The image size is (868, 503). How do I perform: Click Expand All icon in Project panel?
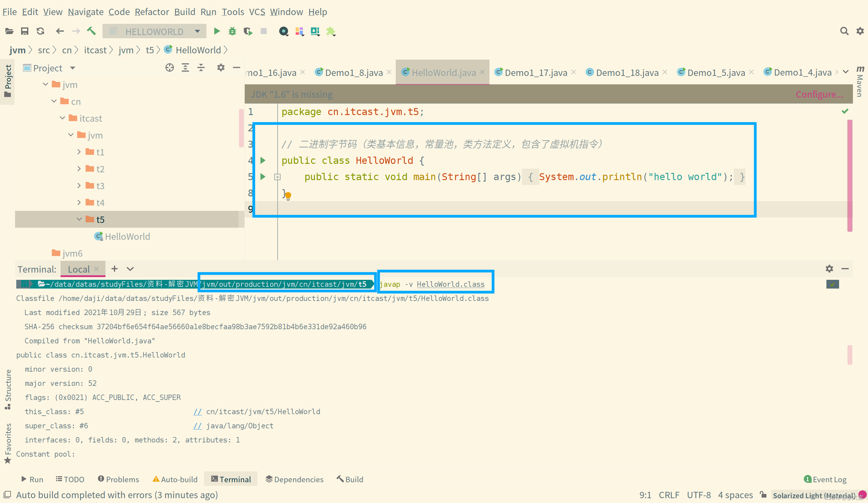[185, 67]
